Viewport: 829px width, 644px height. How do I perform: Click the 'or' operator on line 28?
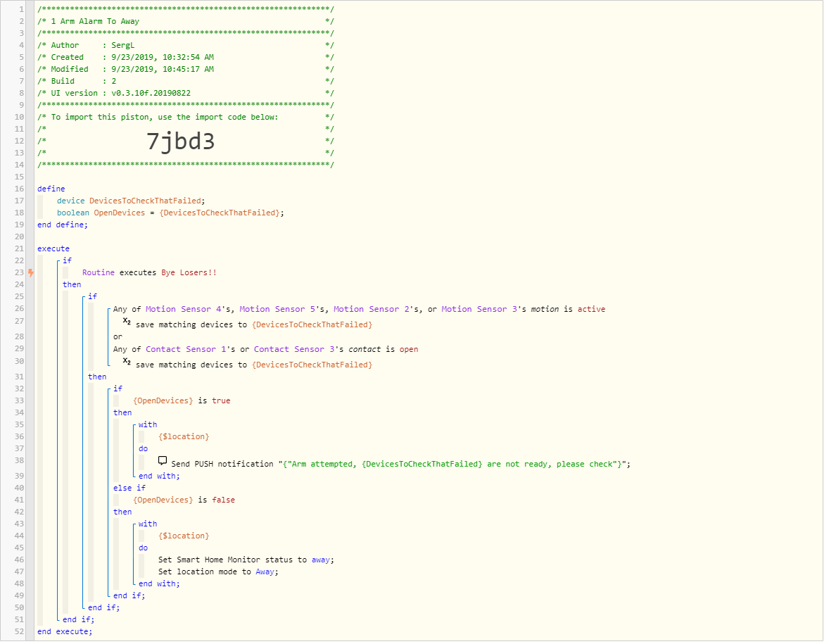(118, 337)
